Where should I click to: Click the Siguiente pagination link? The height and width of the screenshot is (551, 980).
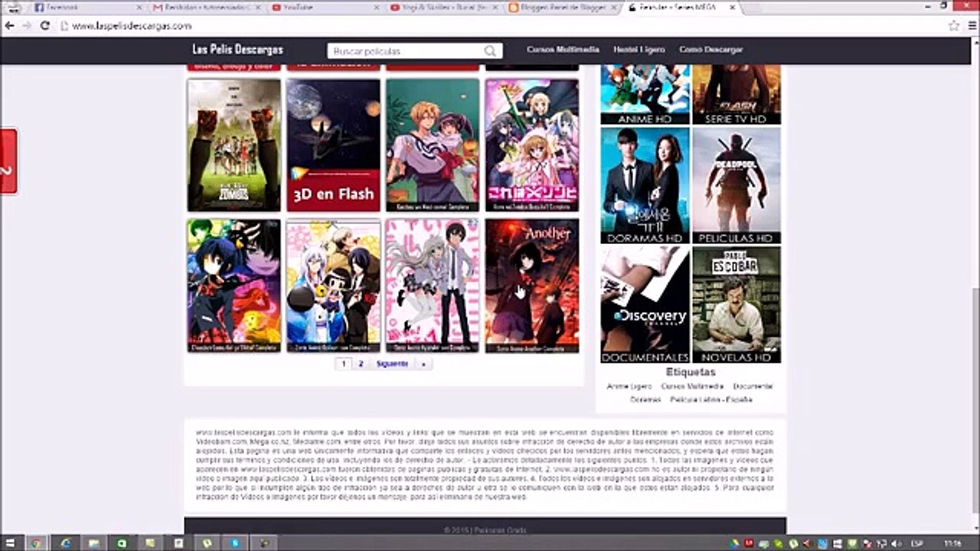pyautogui.click(x=392, y=364)
